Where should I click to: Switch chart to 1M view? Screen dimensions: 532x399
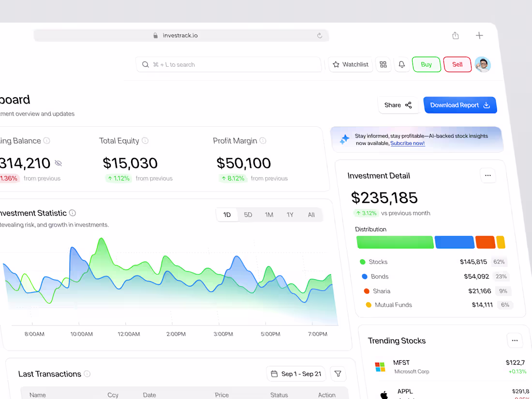click(269, 214)
